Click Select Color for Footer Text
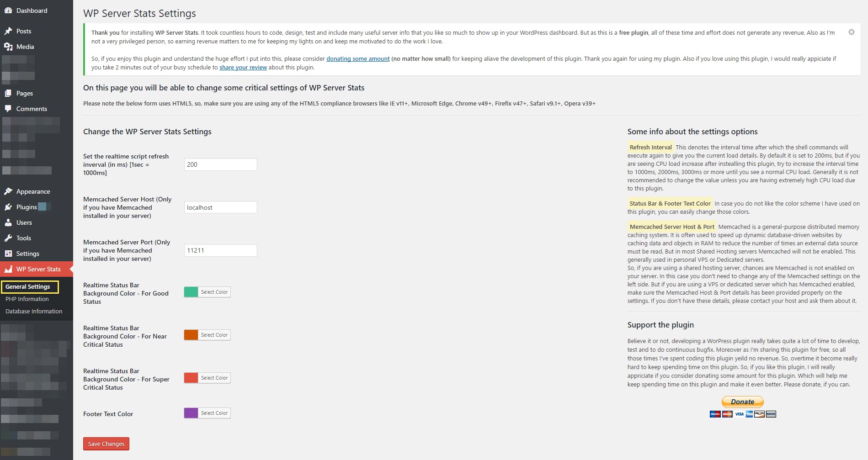This screenshot has width=868, height=460. (214, 413)
